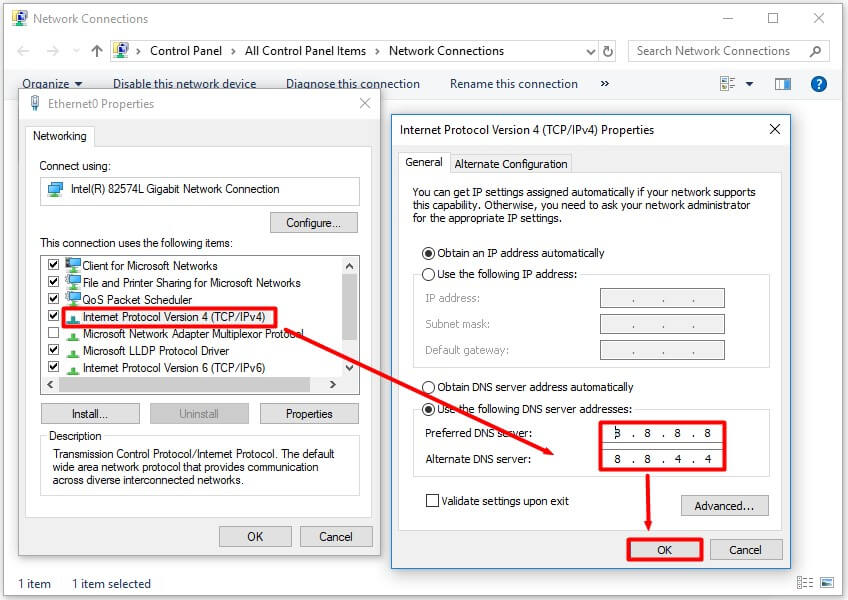This screenshot has height=600, width=848.
Task: Toggle Internet Protocol Version 6 checkbox
Action: (x=54, y=366)
